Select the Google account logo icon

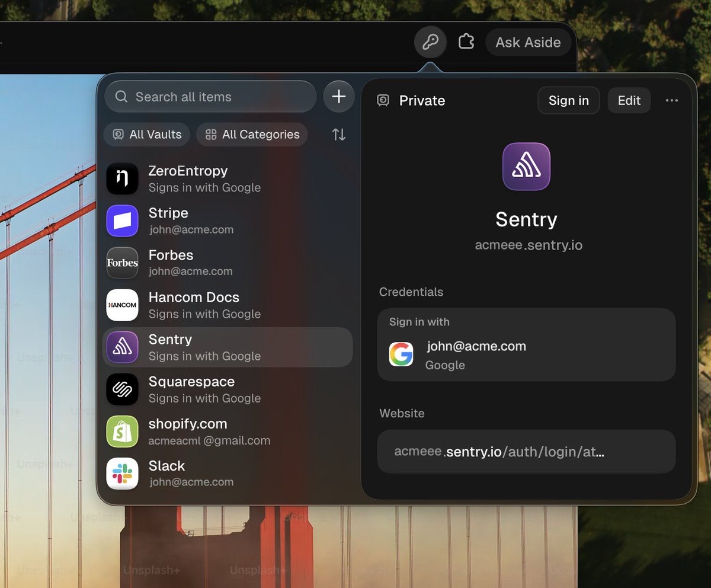[401, 354]
